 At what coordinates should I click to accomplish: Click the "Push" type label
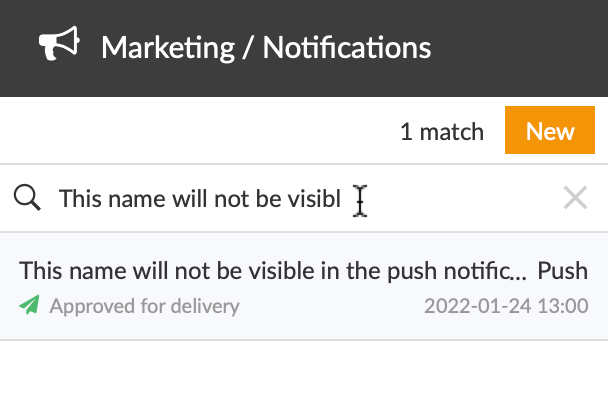[x=563, y=271]
